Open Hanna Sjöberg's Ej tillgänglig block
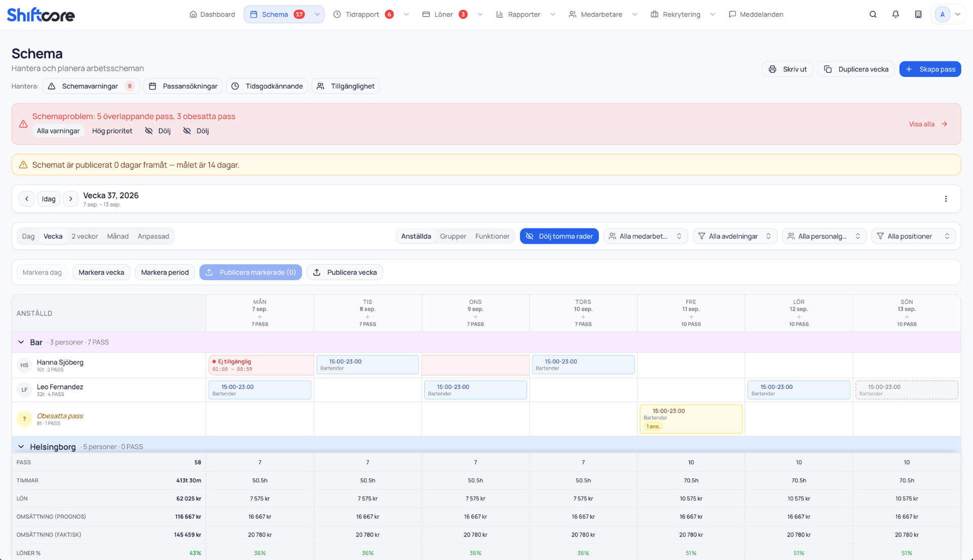This screenshot has height=560, width=973. pyautogui.click(x=260, y=365)
